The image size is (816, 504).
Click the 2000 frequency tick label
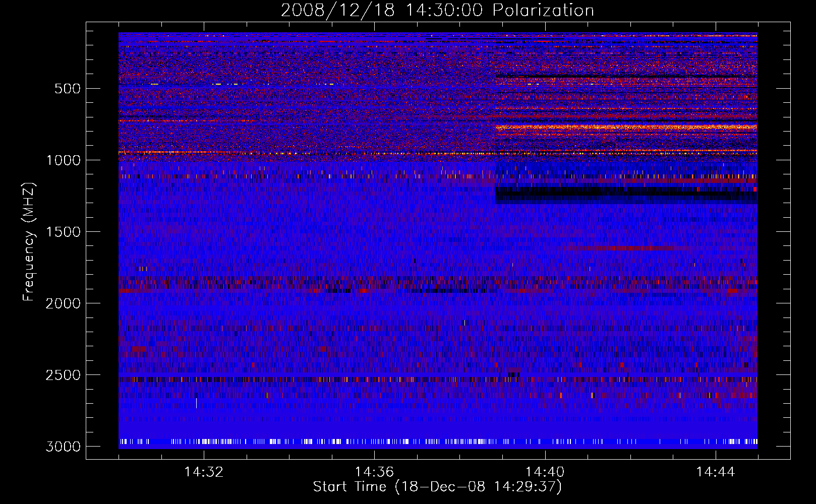[x=63, y=303]
